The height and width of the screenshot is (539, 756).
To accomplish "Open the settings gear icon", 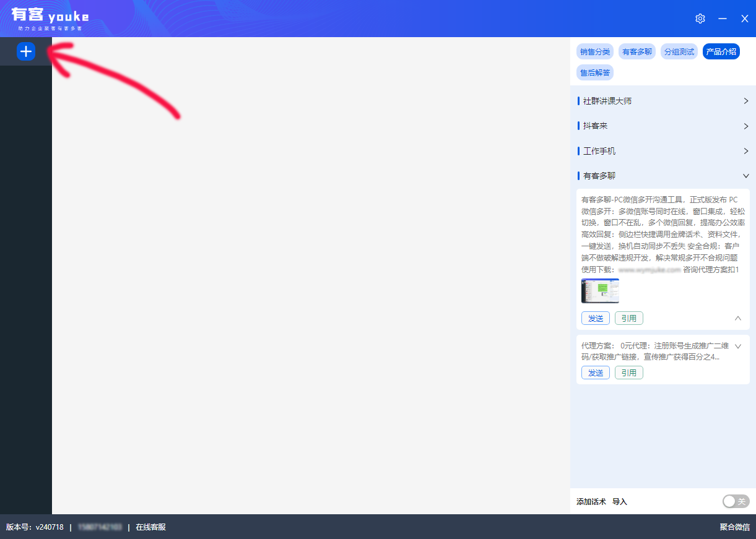I will (700, 19).
